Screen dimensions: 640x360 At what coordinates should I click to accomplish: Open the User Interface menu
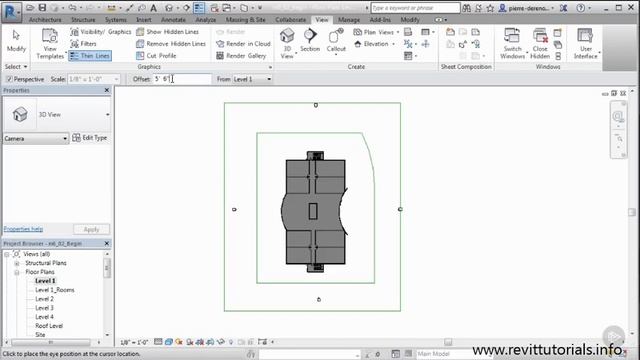coord(586,43)
